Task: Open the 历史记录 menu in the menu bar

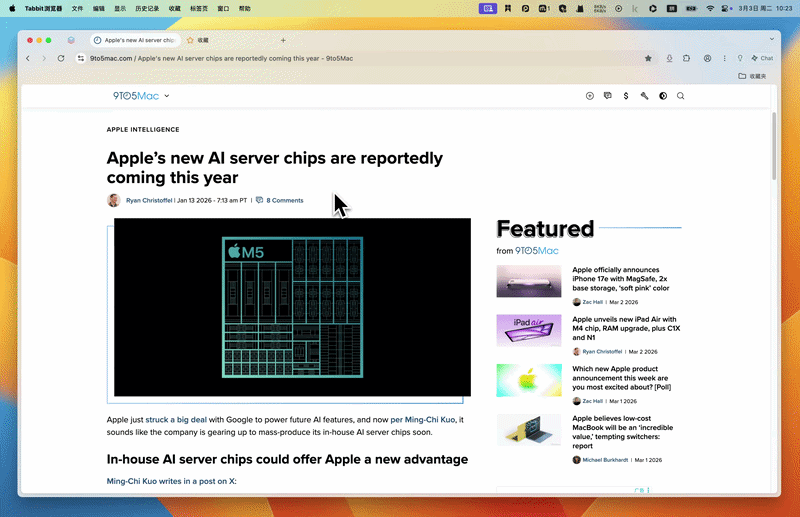Action: pos(148,7)
